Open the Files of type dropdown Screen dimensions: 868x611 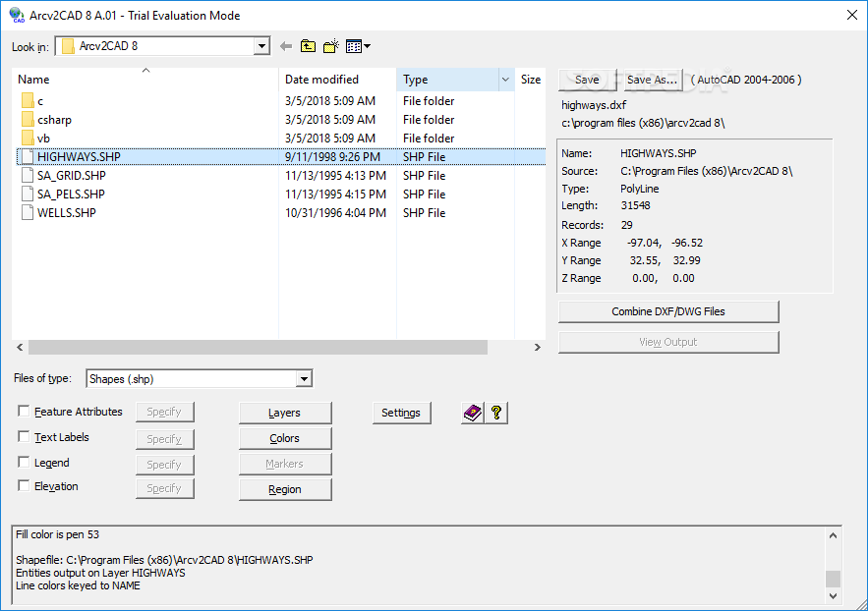(x=304, y=379)
